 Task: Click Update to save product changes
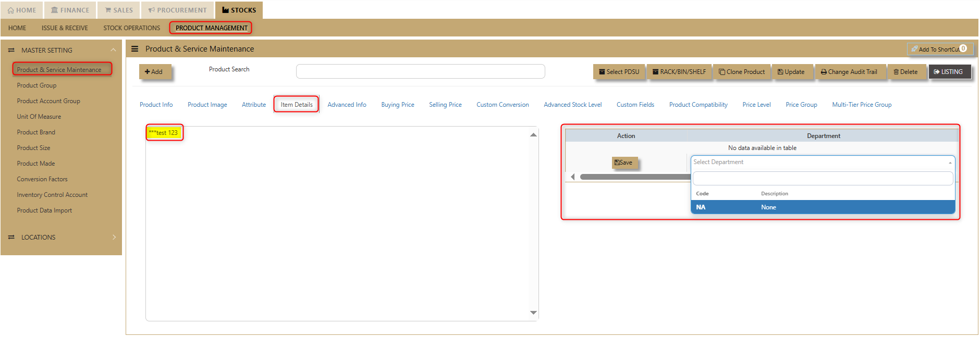click(x=791, y=72)
